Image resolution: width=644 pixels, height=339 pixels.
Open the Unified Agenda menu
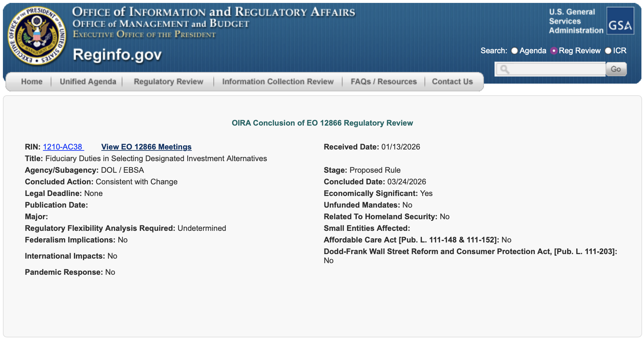[x=88, y=82]
